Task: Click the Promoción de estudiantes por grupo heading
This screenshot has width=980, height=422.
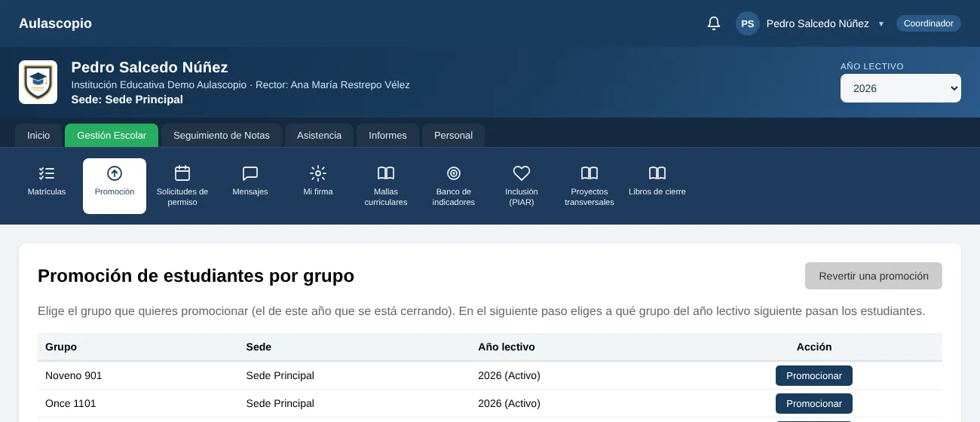Action: click(196, 276)
